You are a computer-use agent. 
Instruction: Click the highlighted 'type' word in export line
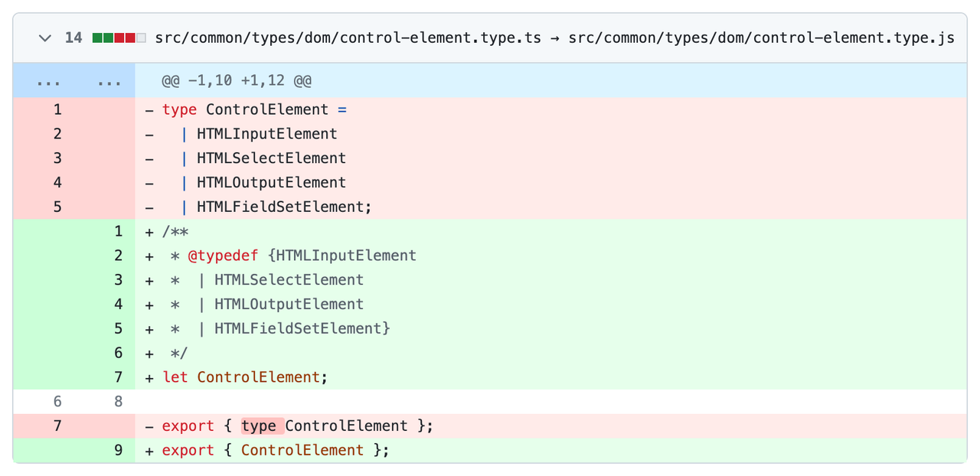(259, 426)
